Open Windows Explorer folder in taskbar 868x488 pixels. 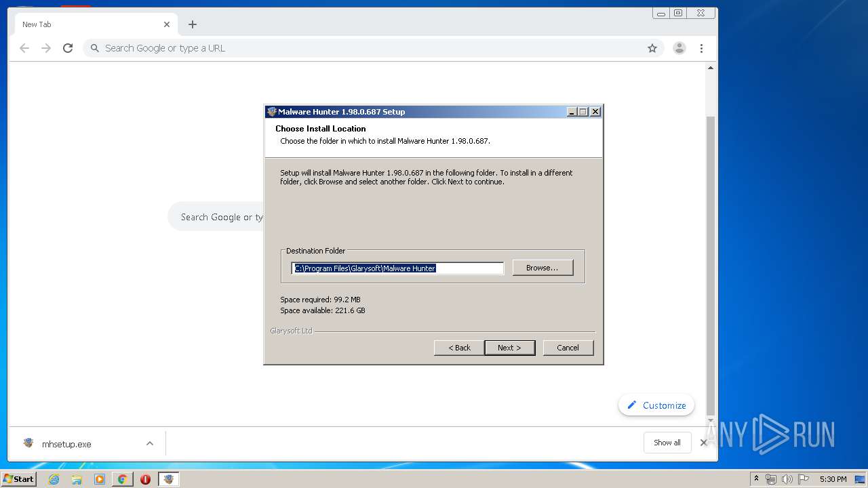tap(77, 479)
